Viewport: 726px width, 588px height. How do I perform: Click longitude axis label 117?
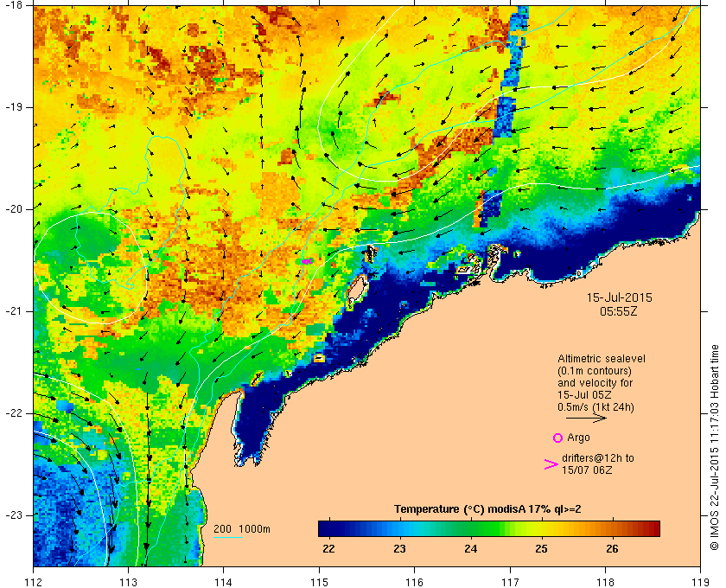click(x=510, y=582)
